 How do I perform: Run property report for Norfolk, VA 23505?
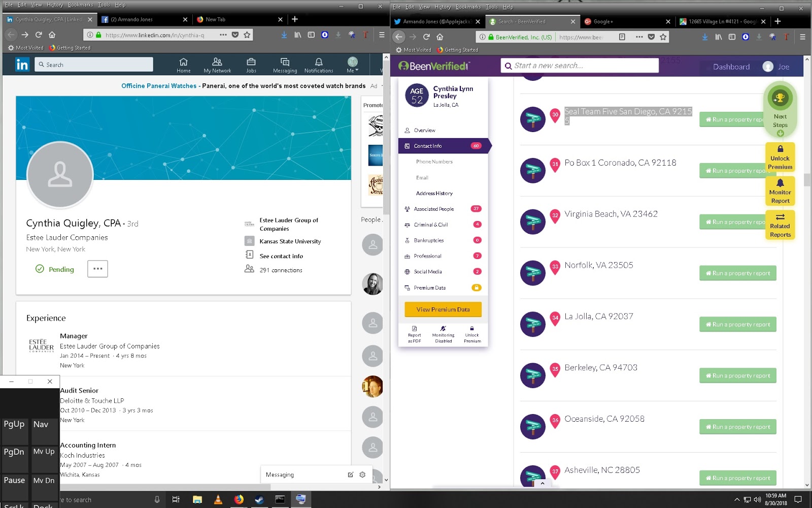point(737,273)
